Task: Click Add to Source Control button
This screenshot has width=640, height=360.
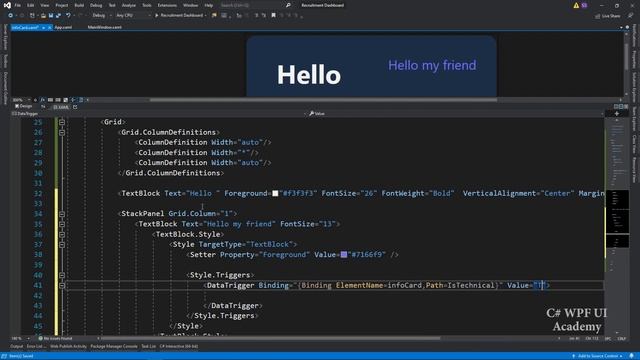Action: [598, 356]
